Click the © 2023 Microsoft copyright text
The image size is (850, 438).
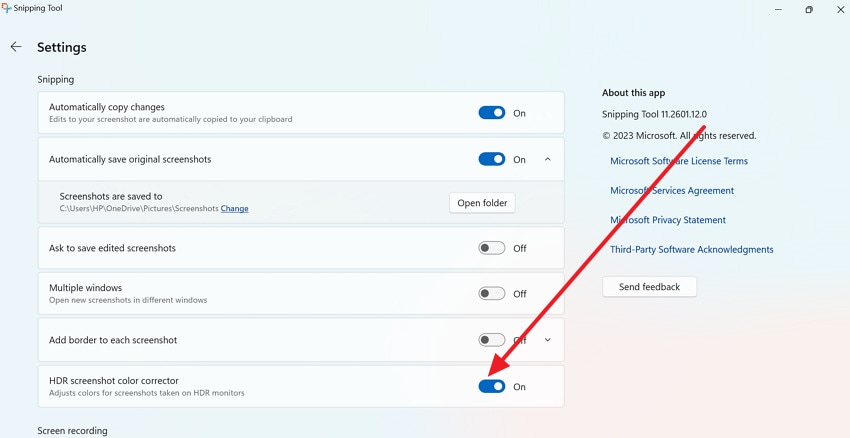[x=679, y=136]
